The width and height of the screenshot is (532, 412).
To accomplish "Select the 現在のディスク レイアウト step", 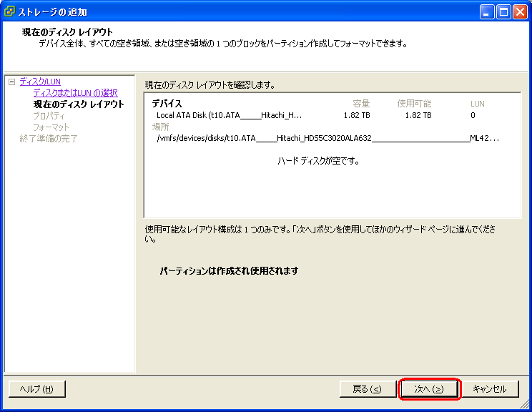I will coord(78,104).
